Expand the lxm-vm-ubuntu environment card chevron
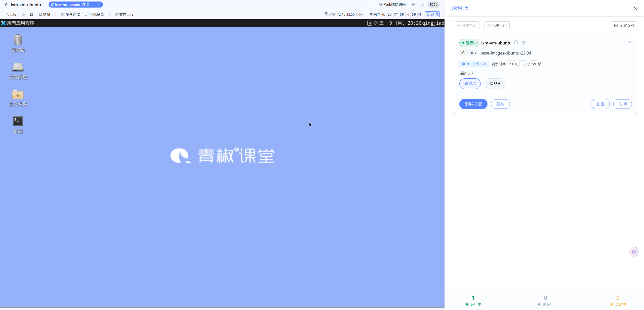The image size is (644, 310). 629,42
